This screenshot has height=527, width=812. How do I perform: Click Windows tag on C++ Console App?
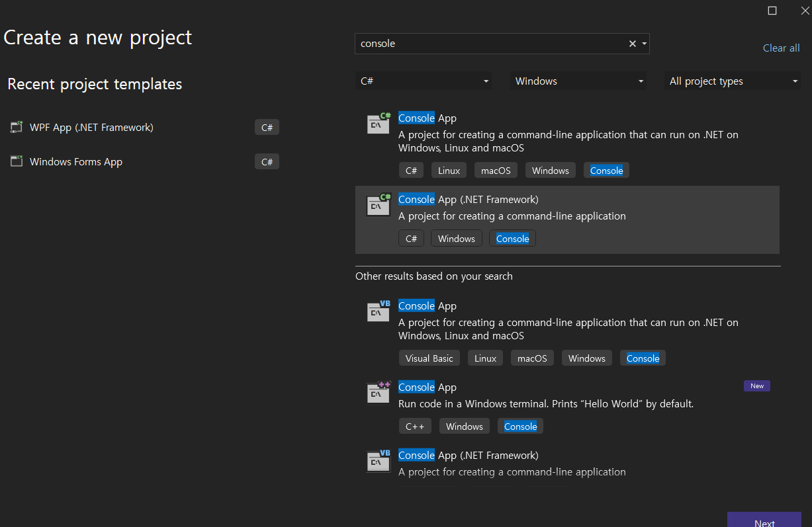click(x=465, y=426)
